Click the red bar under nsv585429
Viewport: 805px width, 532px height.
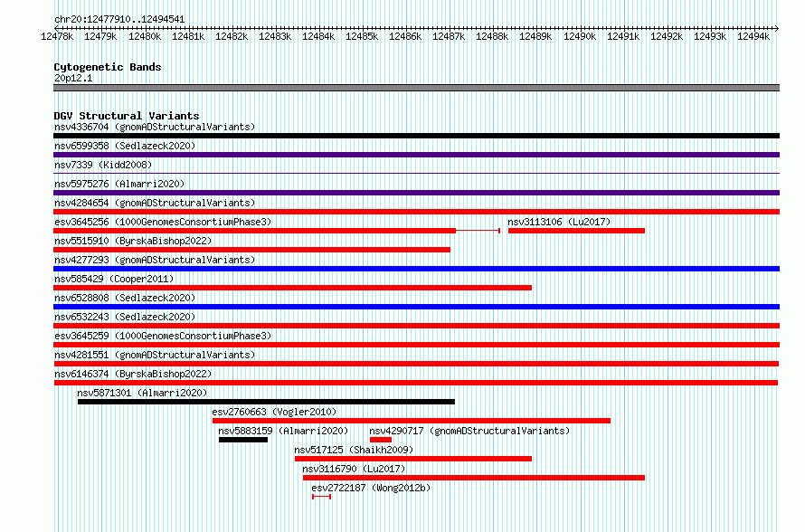coord(293,288)
